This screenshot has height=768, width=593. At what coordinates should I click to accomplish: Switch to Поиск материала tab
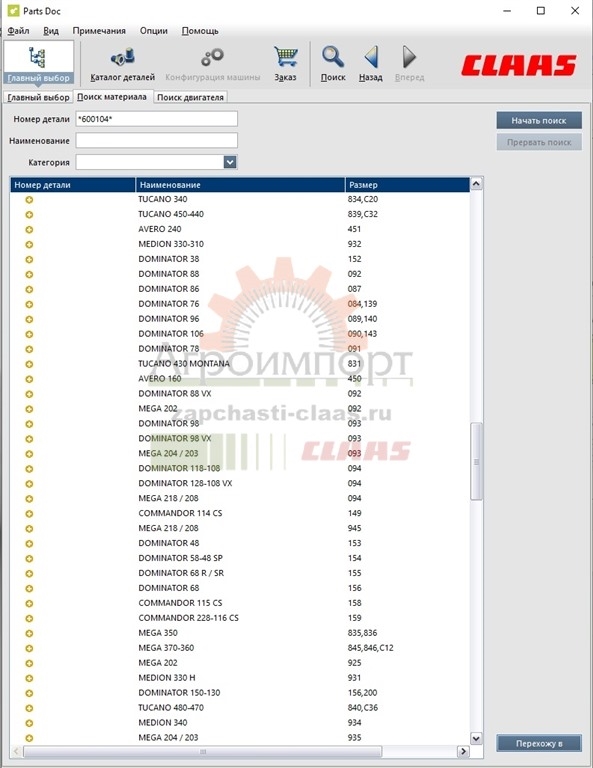pyautogui.click(x=112, y=97)
